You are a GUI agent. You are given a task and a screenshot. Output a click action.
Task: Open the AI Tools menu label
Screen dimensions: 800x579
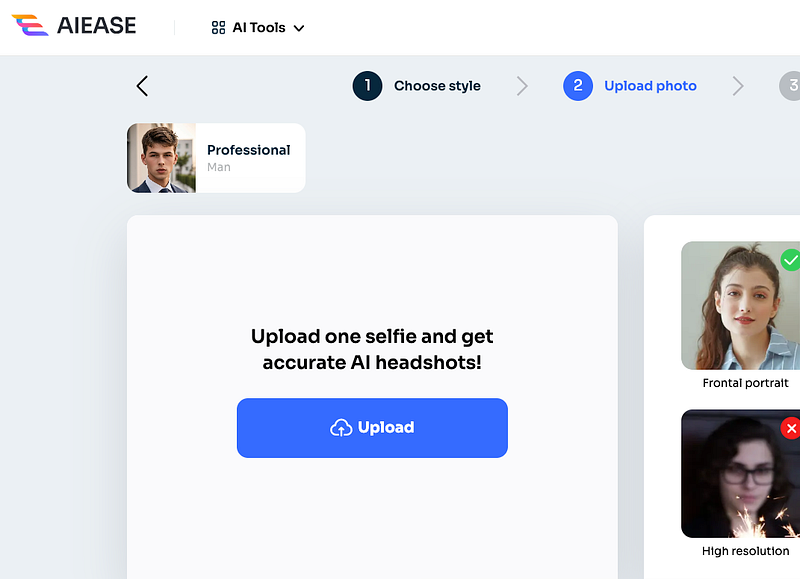(x=259, y=28)
